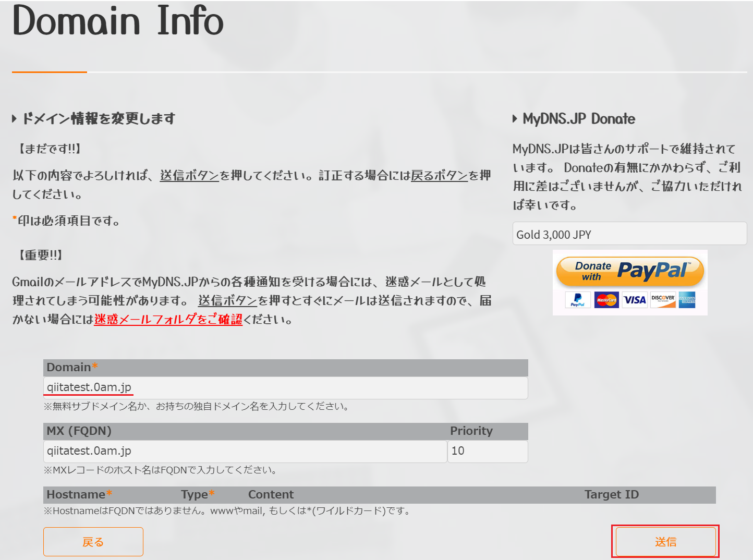Click the arrow icon before ドメイン情報を変更します

click(14, 118)
